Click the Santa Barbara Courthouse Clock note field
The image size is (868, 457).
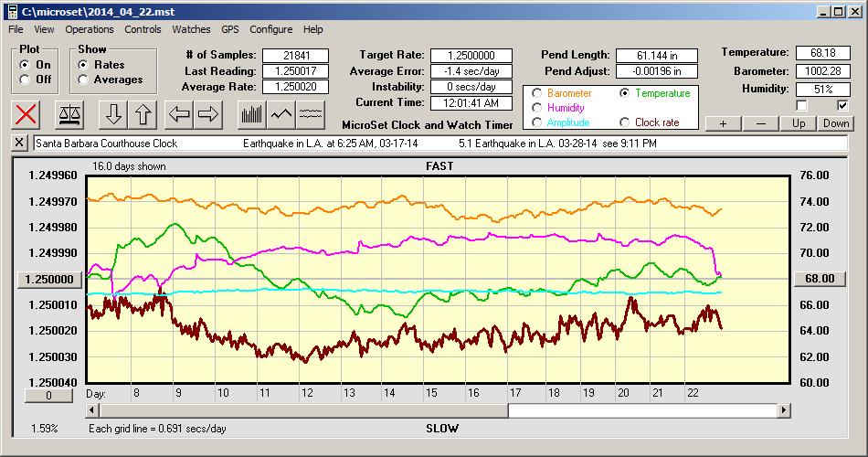[440, 143]
